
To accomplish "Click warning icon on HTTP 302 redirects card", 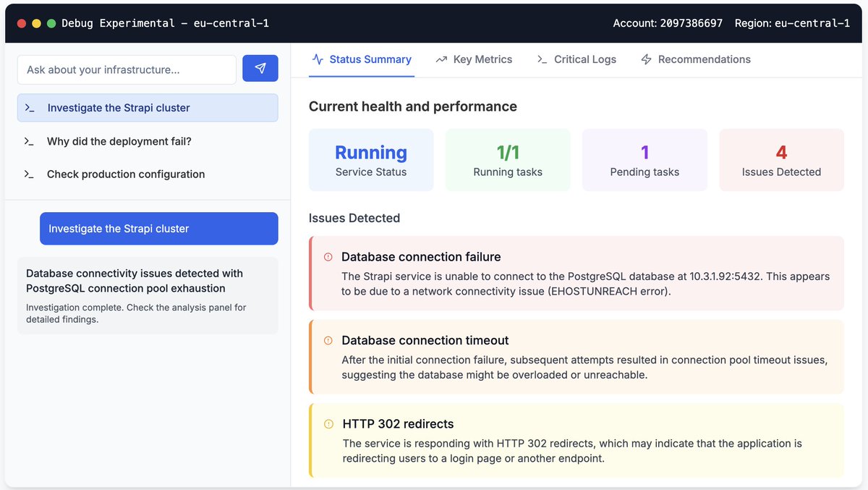I will pos(328,425).
